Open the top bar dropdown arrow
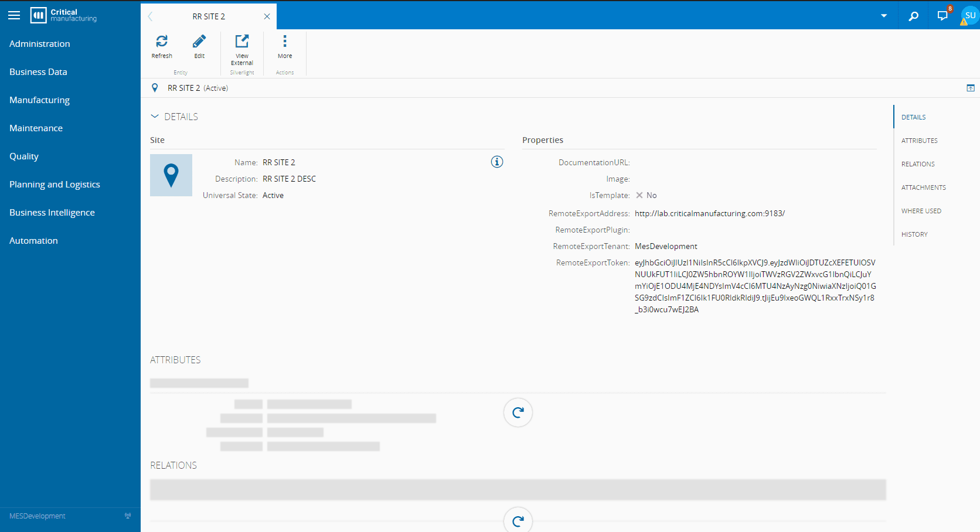 883,16
